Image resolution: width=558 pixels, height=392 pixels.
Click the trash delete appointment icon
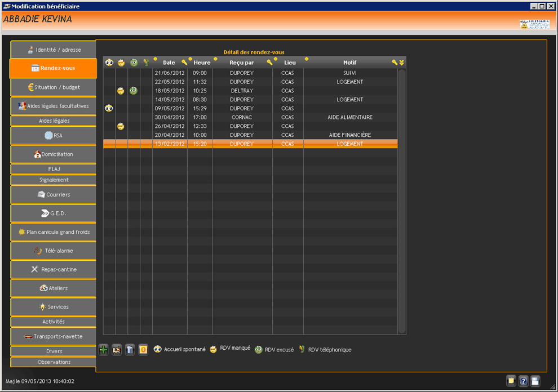click(130, 350)
